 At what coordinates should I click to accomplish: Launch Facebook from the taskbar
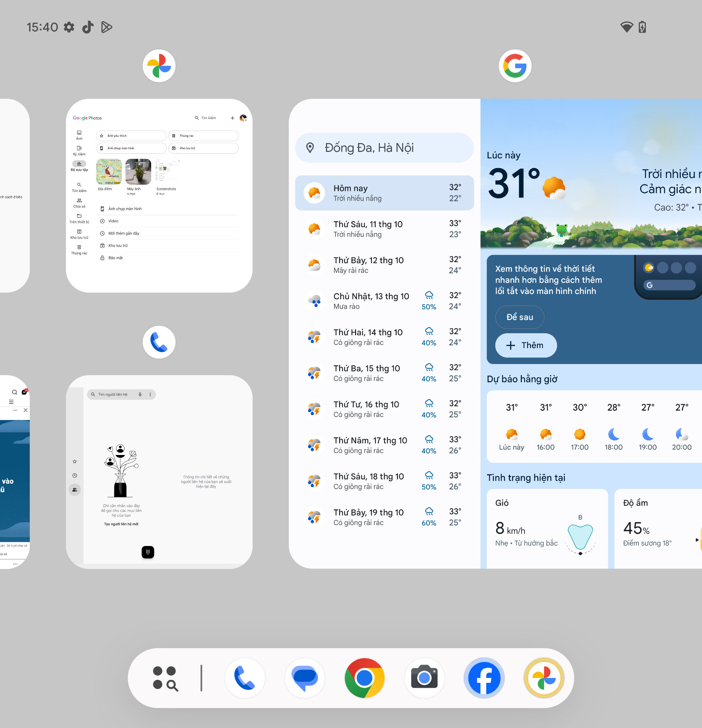pyautogui.click(x=484, y=678)
